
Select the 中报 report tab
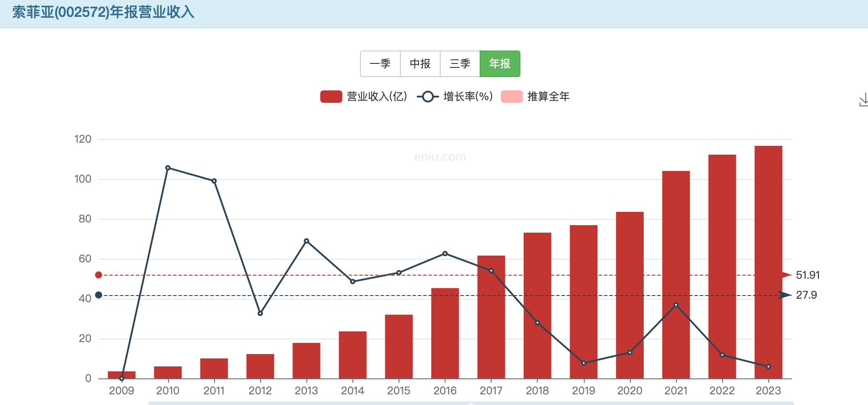[x=420, y=64]
